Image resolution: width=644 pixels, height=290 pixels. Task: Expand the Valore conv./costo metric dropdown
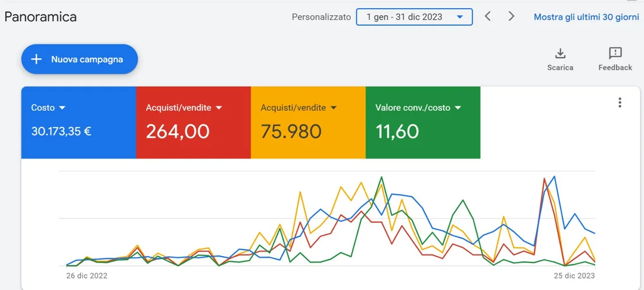point(458,108)
